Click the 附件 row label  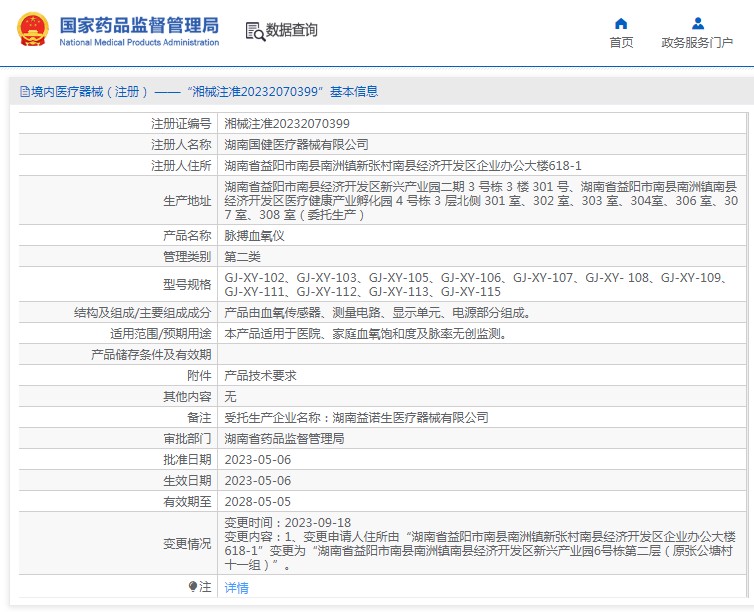(199, 375)
